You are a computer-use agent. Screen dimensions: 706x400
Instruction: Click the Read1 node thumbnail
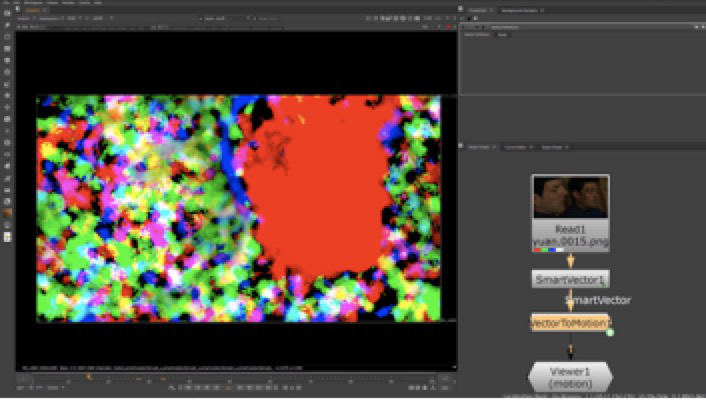tap(571, 198)
